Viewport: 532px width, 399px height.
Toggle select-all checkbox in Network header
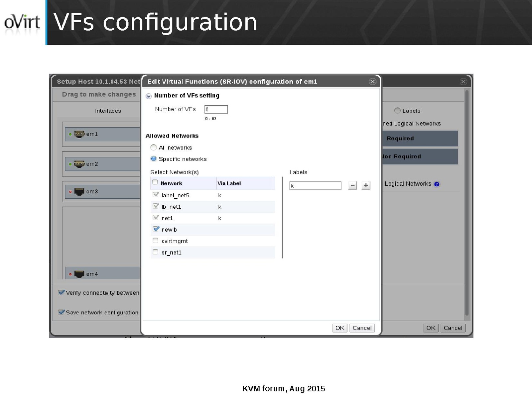(155, 182)
